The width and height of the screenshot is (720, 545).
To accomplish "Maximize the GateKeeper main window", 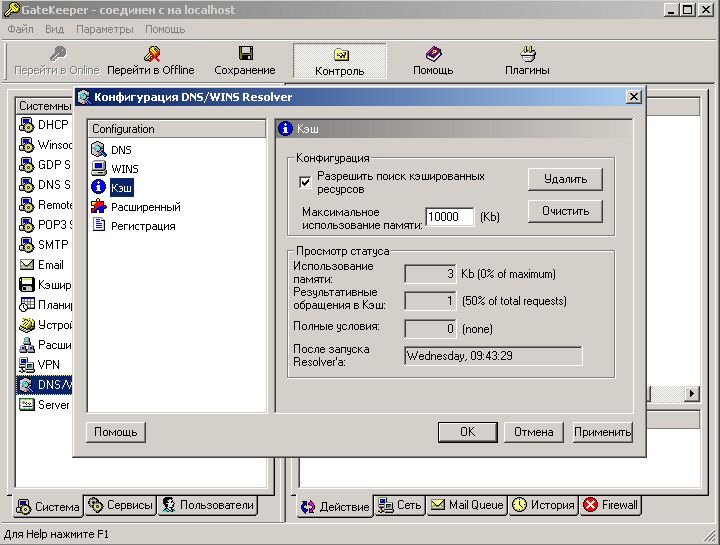I will [x=688, y=10].
